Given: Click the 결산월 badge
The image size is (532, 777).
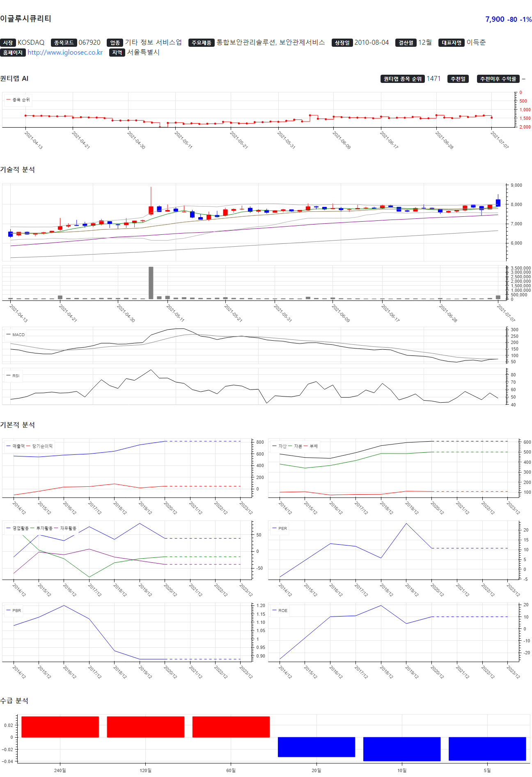Looking at the screenshot, I should (406, 43).
